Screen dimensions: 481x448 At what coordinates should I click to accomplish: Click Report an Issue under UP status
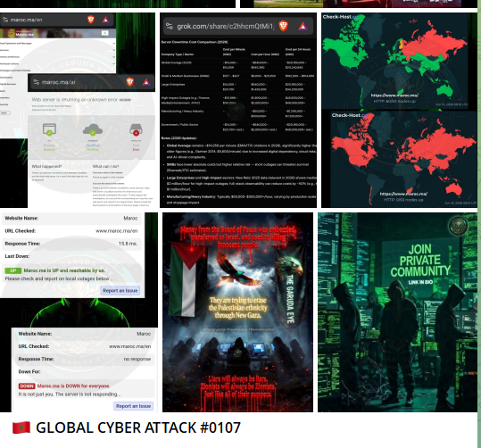click(x=120, y=291)
